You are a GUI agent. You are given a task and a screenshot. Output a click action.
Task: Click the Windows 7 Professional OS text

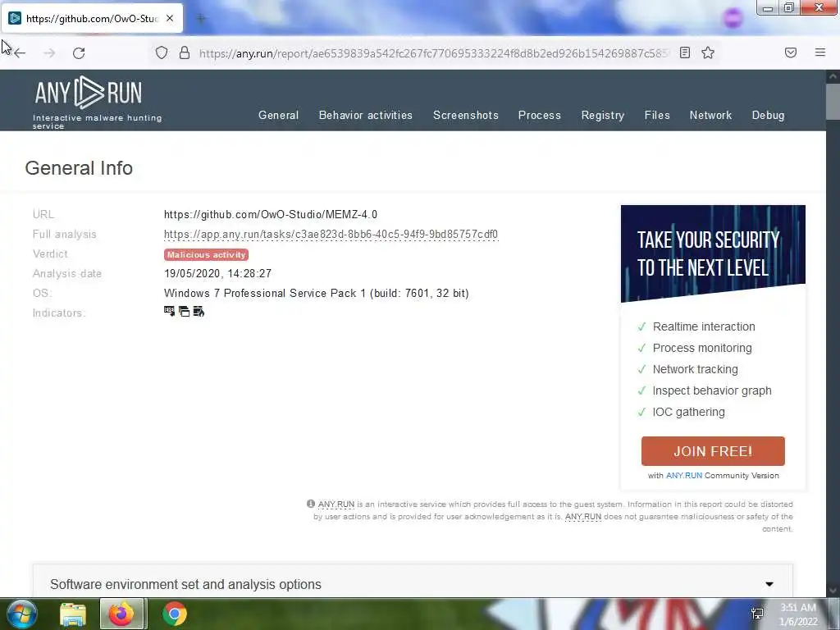316,293
